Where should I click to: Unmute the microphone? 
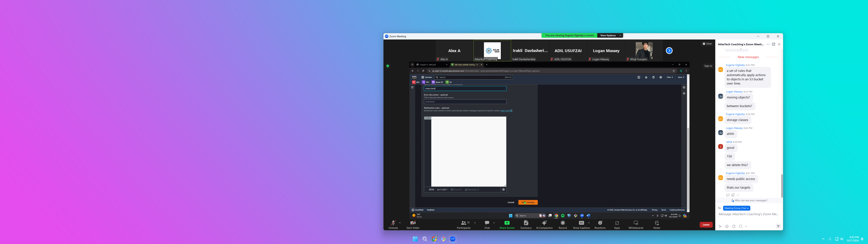pos(393,223)
